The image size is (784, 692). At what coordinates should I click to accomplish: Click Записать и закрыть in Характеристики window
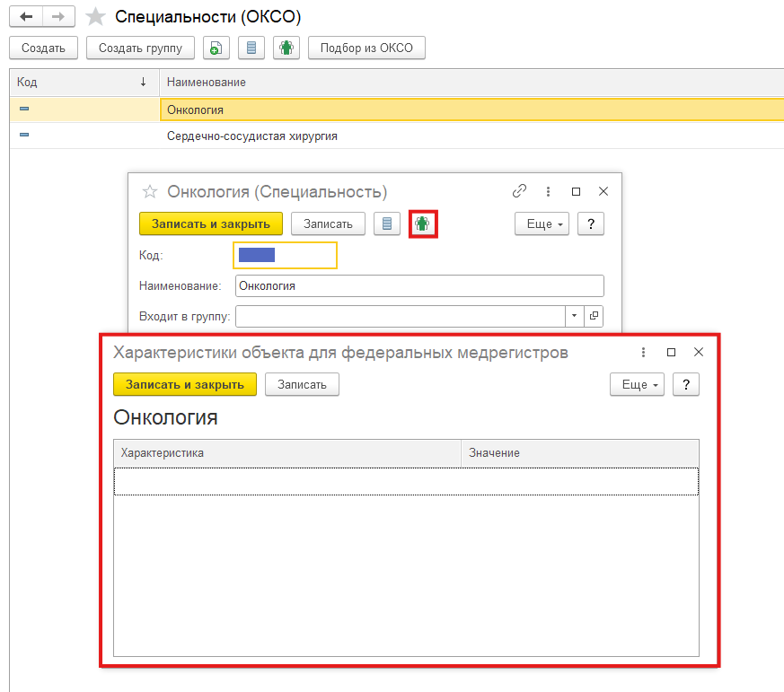[185, 385]
